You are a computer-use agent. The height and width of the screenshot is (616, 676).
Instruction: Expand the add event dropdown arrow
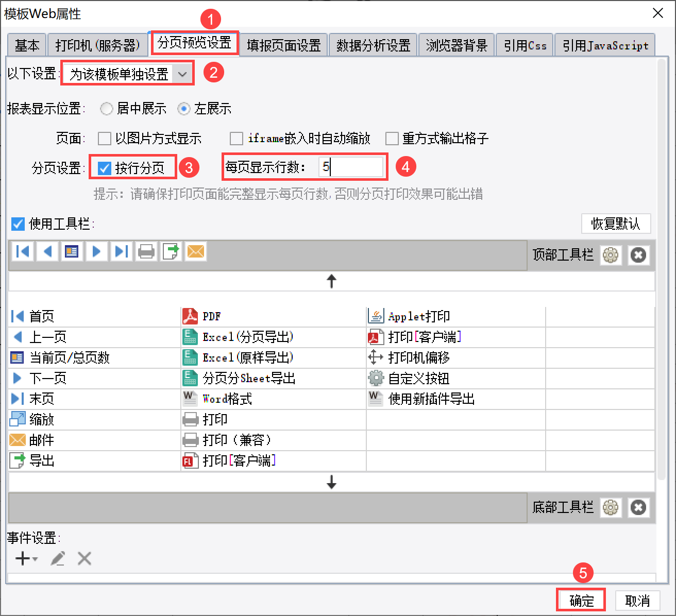point(35,559)
